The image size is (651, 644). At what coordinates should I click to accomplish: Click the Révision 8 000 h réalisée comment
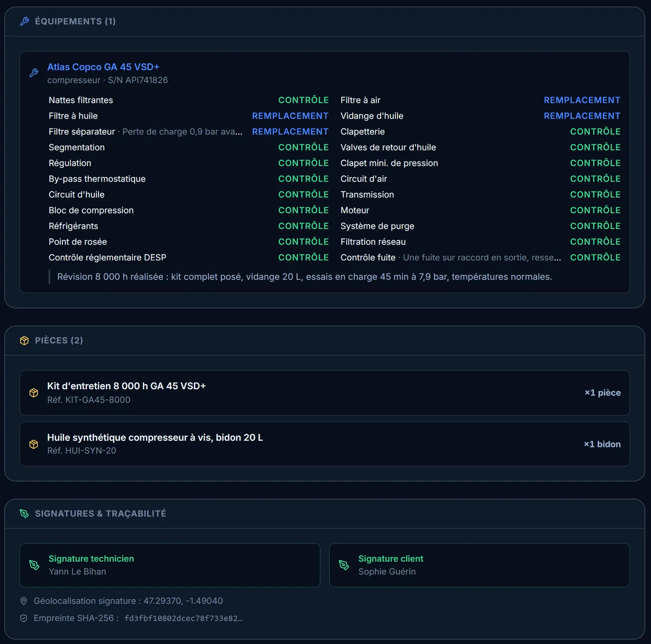(x=305, y=277)
